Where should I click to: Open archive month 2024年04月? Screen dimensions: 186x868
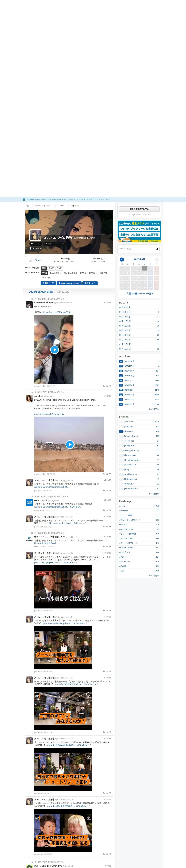pos(129,395)
